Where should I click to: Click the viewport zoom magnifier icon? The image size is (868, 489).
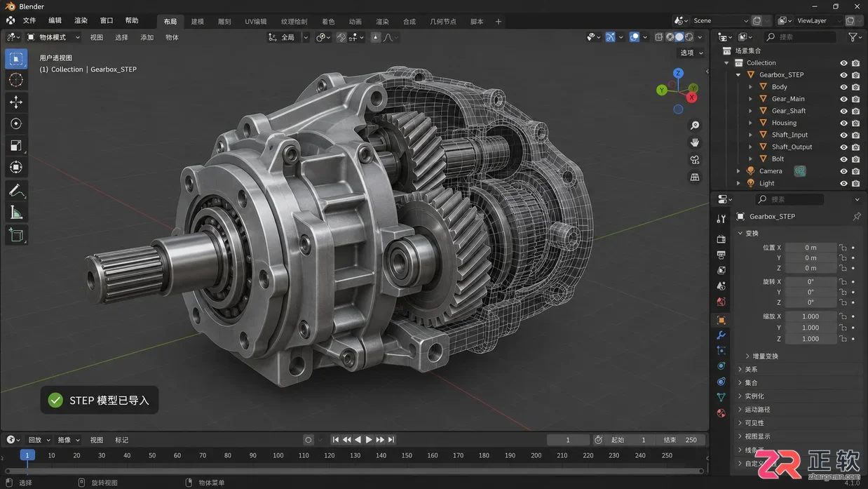(x=695, y=125)
